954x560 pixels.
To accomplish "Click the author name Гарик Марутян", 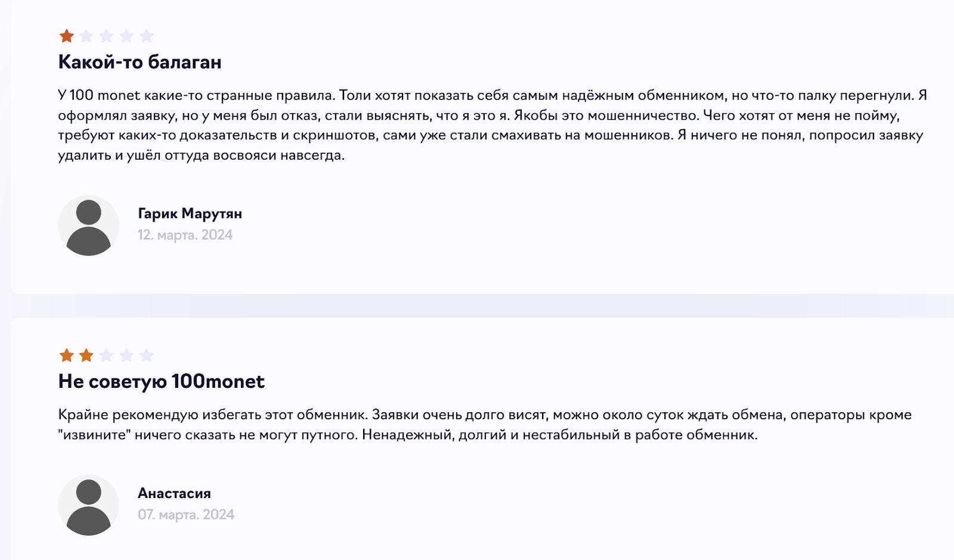I will coord(190,213).
